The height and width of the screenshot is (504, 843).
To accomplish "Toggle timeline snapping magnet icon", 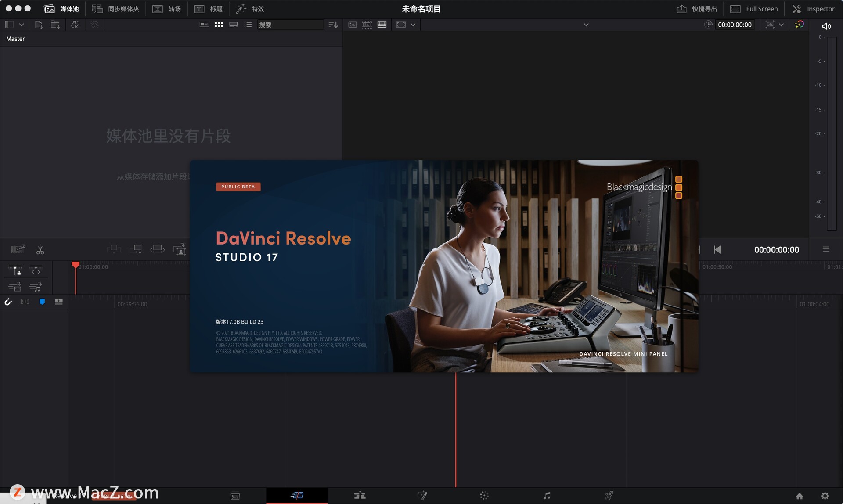I will [x=8, y=302].
